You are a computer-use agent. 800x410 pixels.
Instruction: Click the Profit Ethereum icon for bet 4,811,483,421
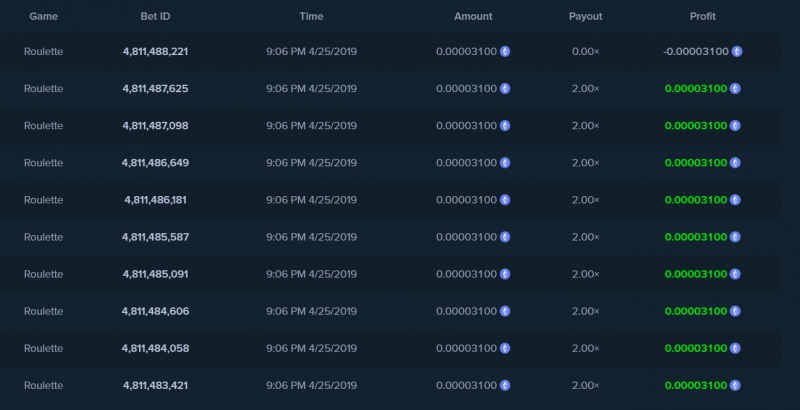click(x=735, y=386)
